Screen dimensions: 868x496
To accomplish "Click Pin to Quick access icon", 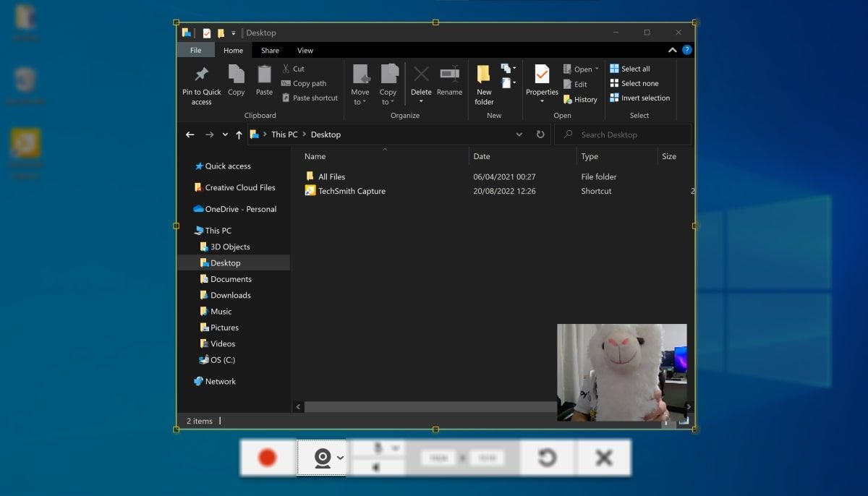I will pyautogui.click(x=202, y=74).
